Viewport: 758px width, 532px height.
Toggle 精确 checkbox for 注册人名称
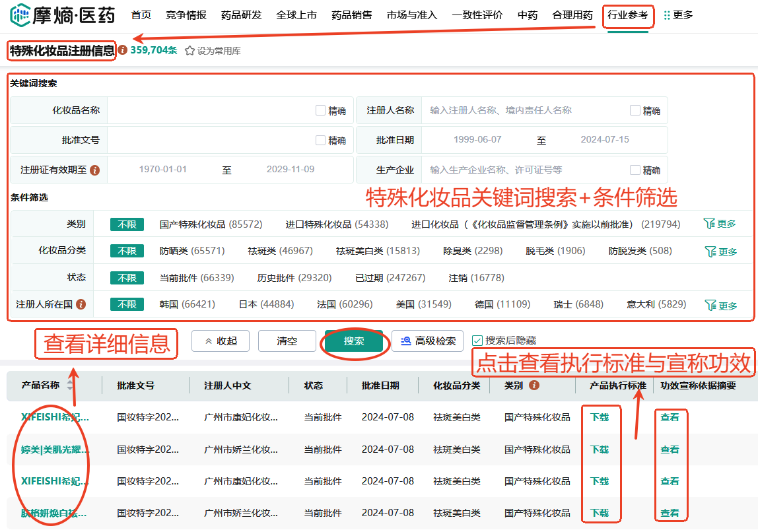pos(635,111)
